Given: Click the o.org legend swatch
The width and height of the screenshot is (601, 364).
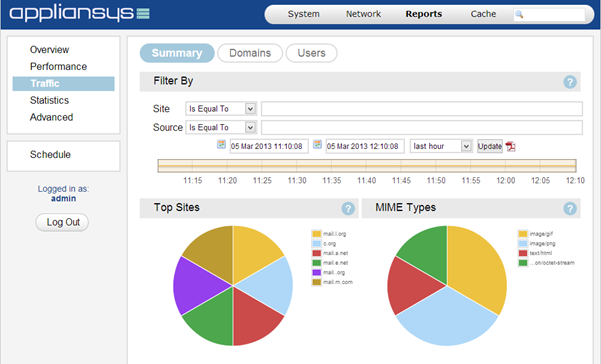Looking at the screenshot, I should coord(317,244).
